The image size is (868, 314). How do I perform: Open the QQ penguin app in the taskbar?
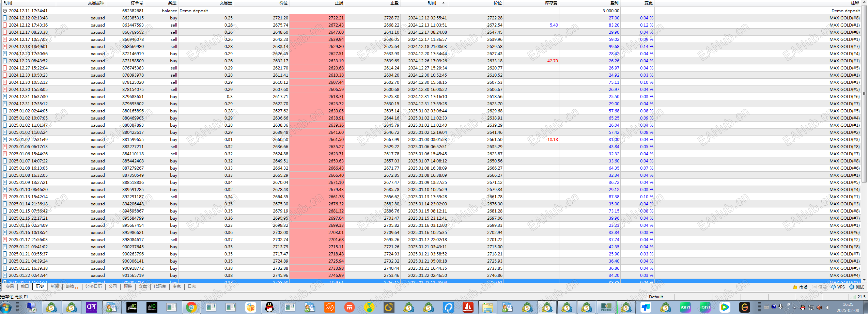[270, 307]
